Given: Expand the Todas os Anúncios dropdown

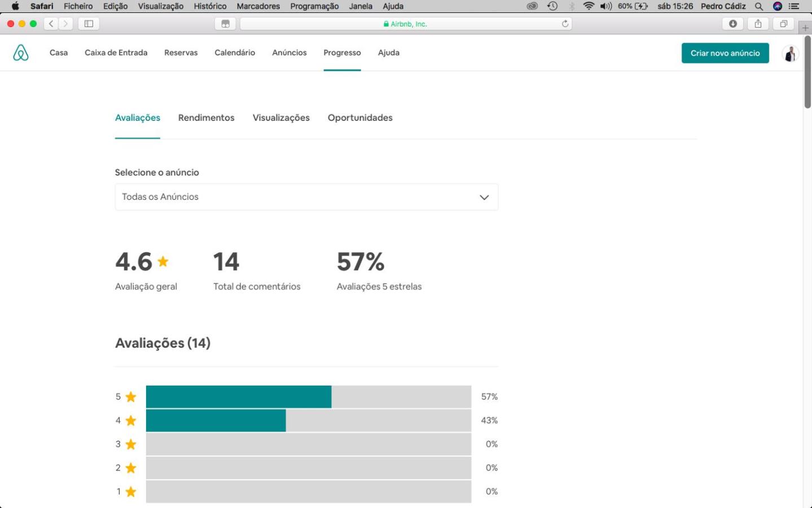Looking at the screenshot, I should tap(306, 197).
